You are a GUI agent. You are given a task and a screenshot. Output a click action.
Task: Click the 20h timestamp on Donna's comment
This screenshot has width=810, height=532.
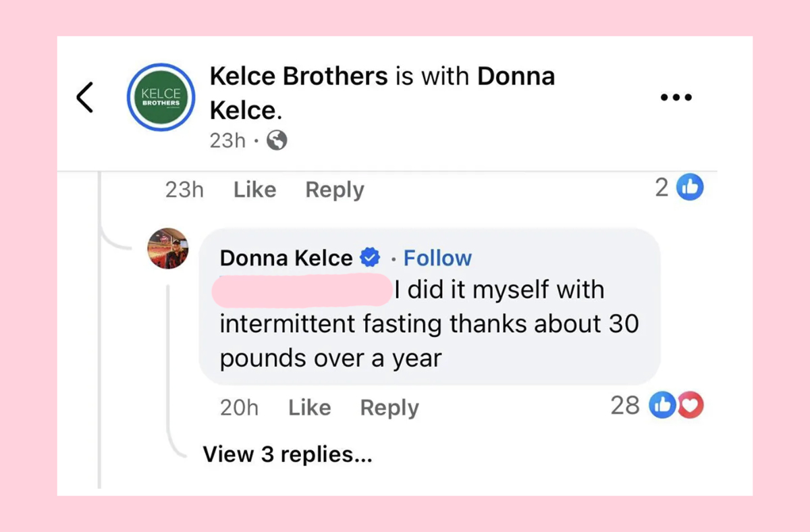coord(240,406)
